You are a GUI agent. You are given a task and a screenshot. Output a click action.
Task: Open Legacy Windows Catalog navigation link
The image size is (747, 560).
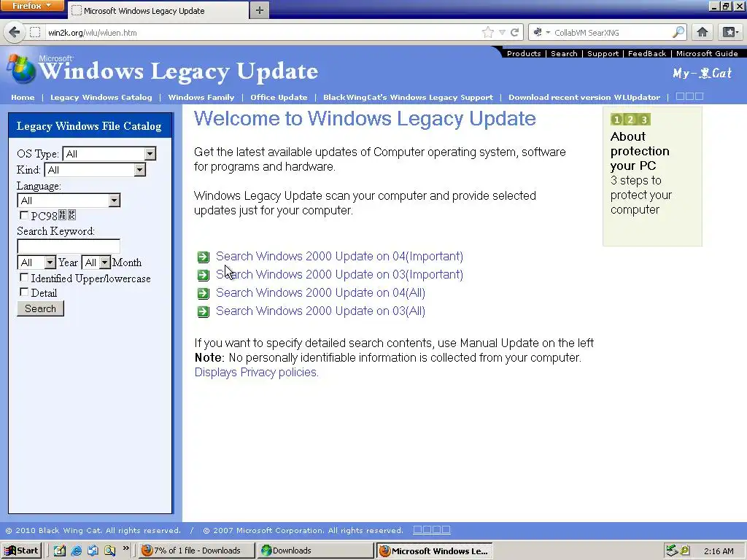[x=101, y=97]
